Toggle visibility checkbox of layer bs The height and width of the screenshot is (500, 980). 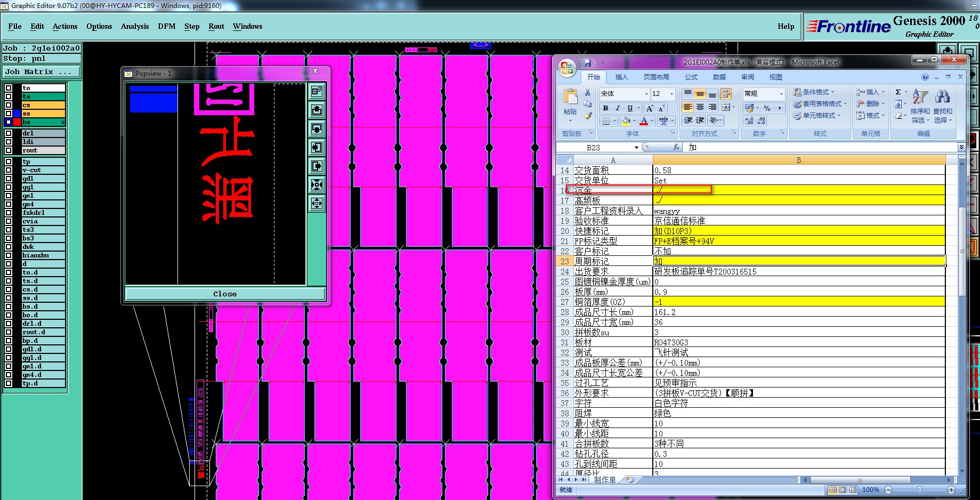(x=9, y=122)
